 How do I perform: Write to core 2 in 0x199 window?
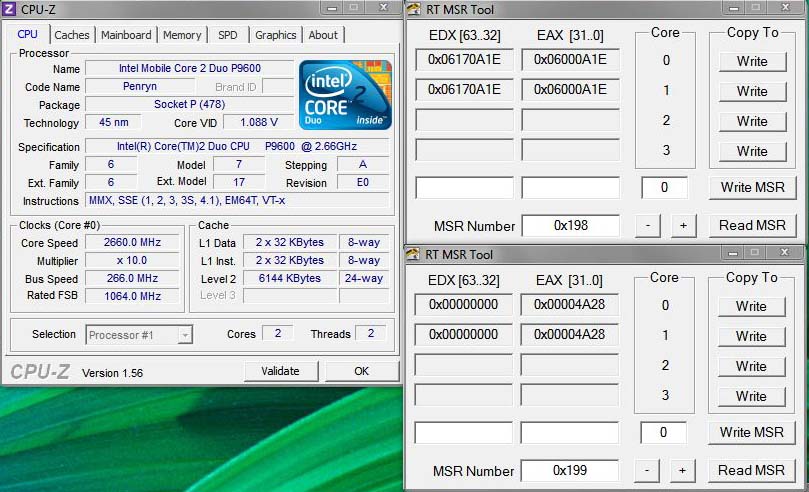pos(751,366)
